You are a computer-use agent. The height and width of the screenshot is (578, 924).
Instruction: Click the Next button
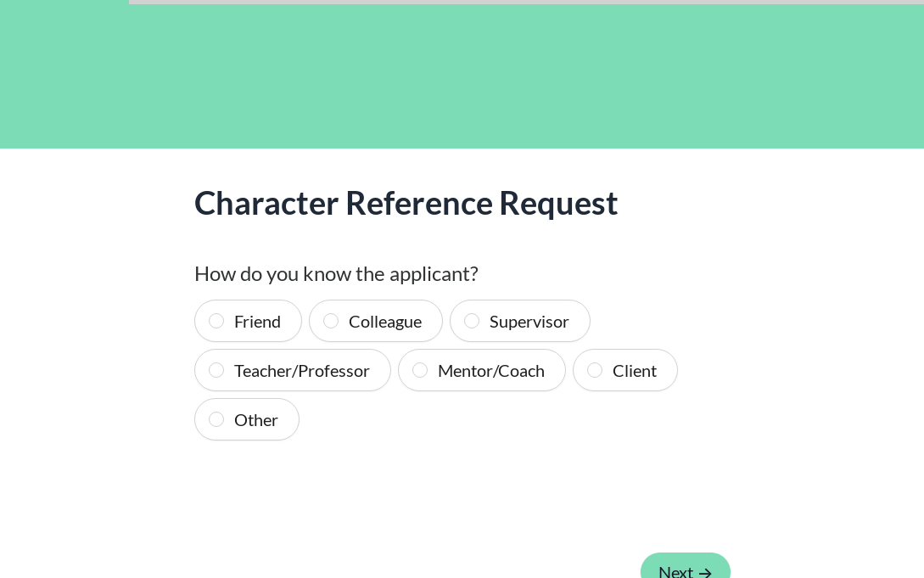(675, 570)
